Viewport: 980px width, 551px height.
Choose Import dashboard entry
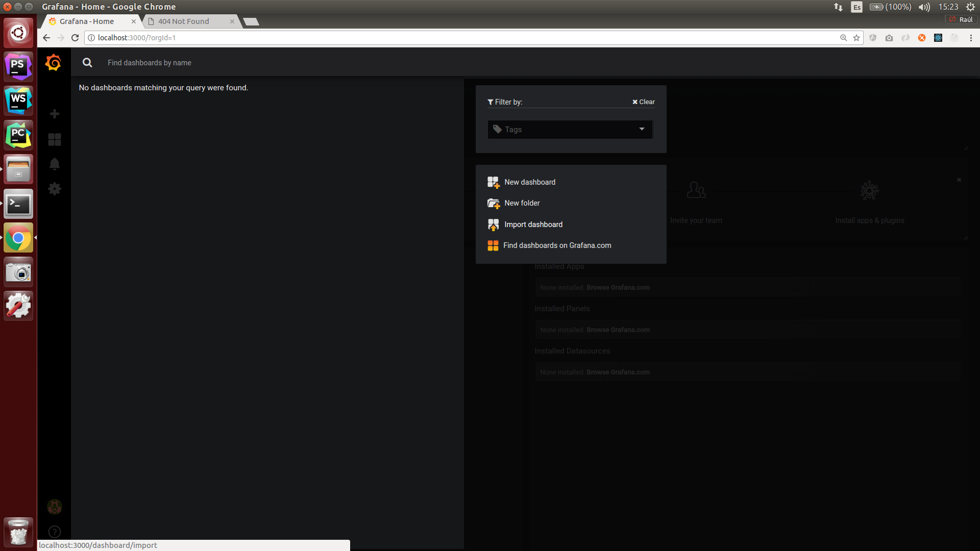tap(533, 224)
